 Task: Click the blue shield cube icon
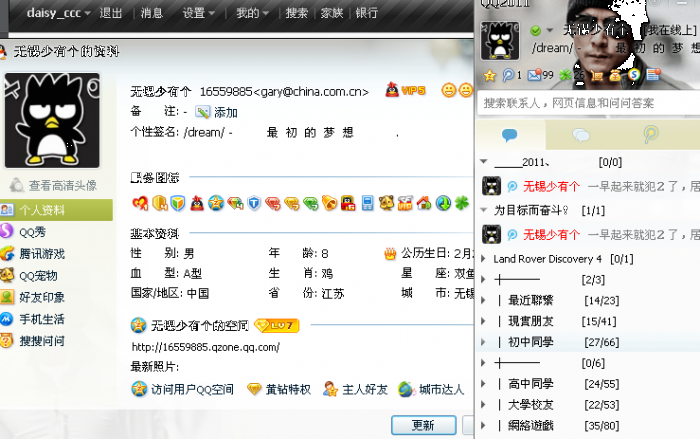coord(178,203)
